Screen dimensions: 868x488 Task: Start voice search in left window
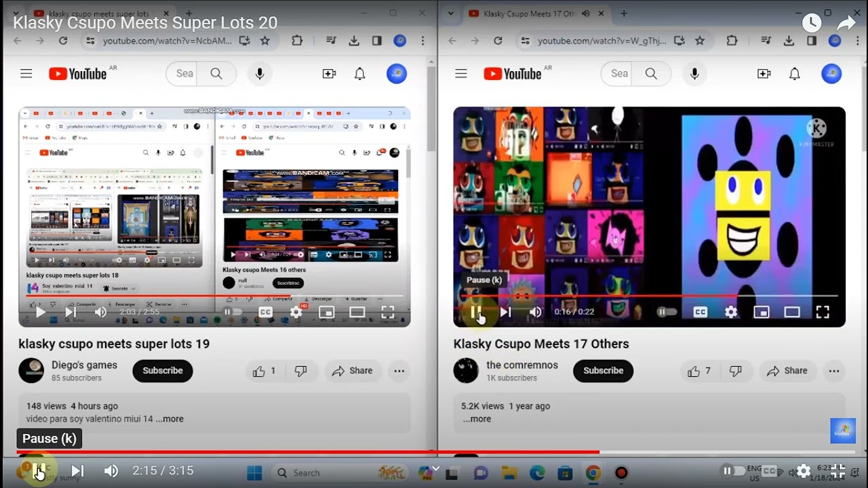point(260,74)
